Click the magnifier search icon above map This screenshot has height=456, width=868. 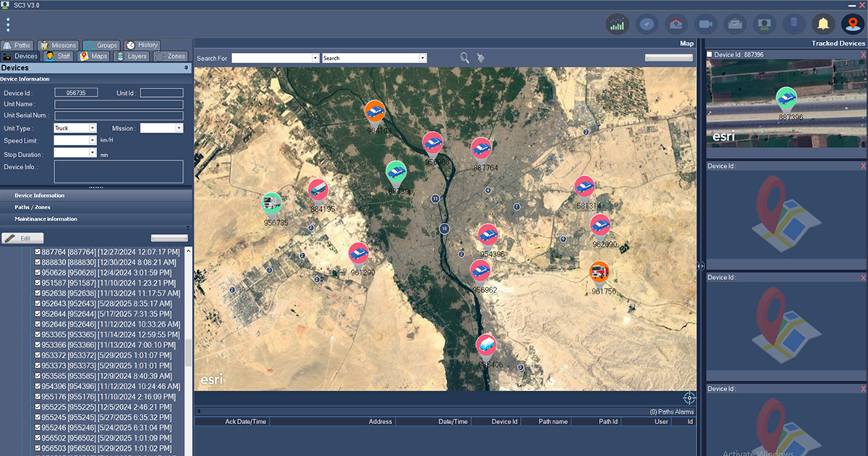tap(464, 57)
